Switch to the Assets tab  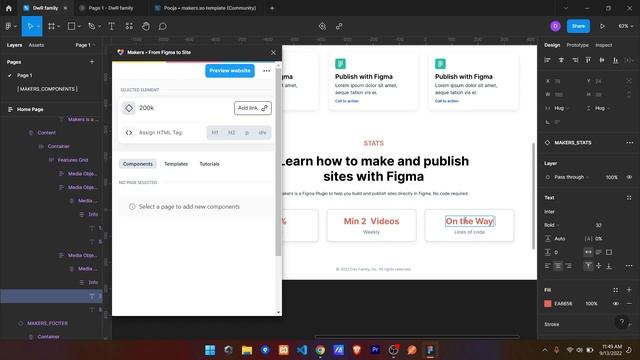click(x=36, y=45)
